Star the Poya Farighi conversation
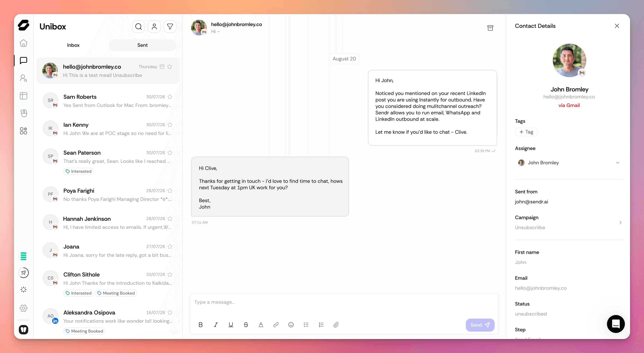The height and width of the screenshot is (353, 644). click(170, 191)
